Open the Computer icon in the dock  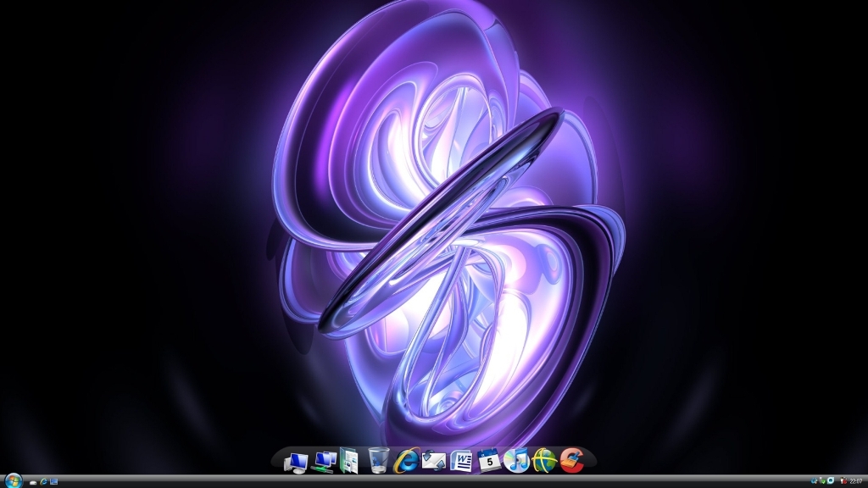[297, 460]
